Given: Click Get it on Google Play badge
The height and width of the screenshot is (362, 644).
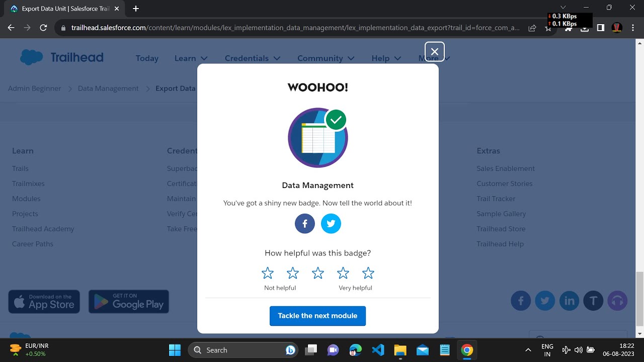Looking at the screenshot, I should [x=129, y=302].
